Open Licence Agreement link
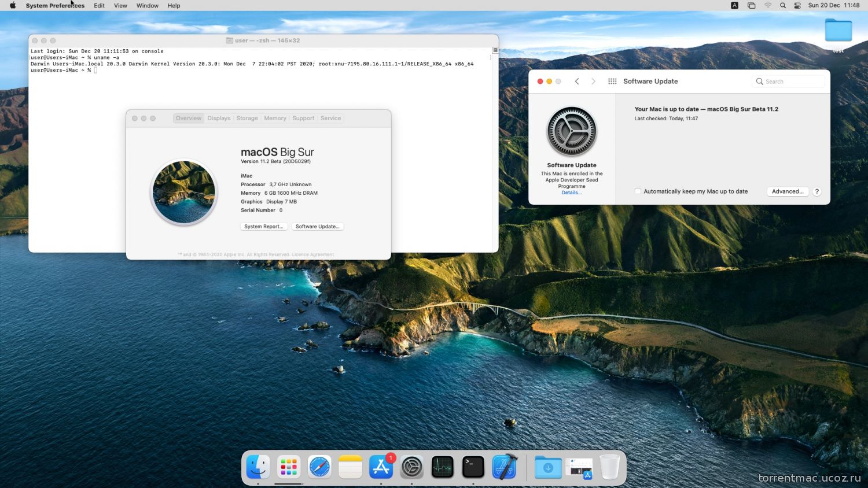The width and height of the screenshot is (868, 488). click(312, 254)
